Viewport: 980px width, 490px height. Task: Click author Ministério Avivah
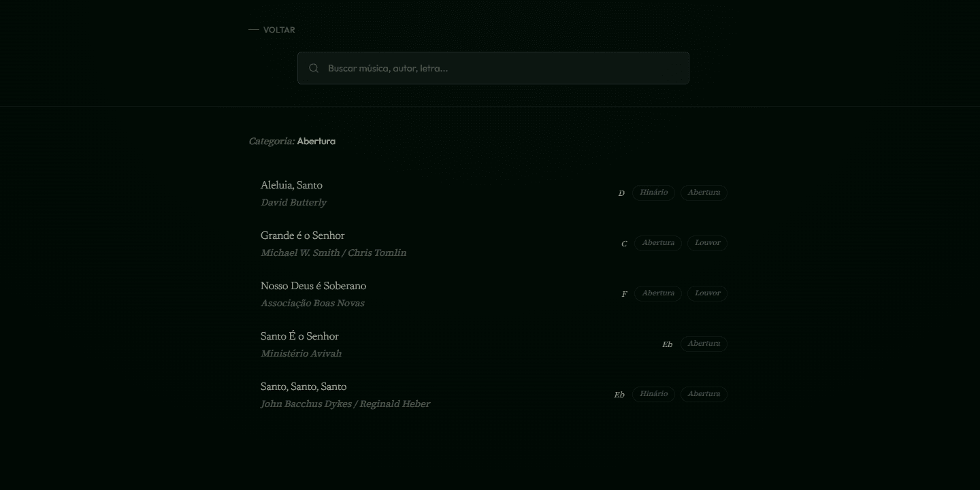[301, 354]
